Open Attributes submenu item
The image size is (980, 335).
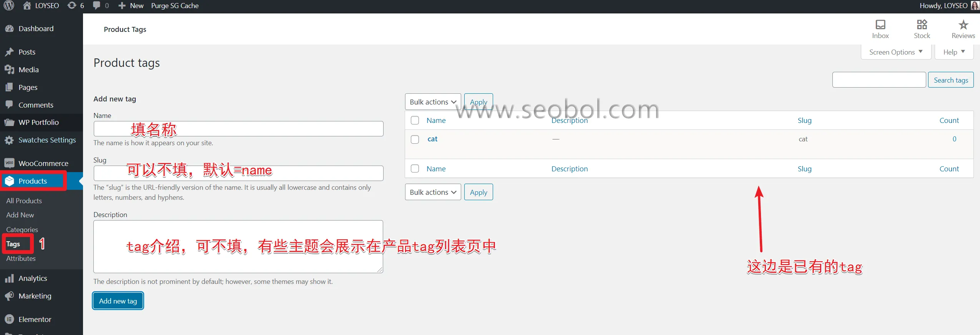pos(21,259)
